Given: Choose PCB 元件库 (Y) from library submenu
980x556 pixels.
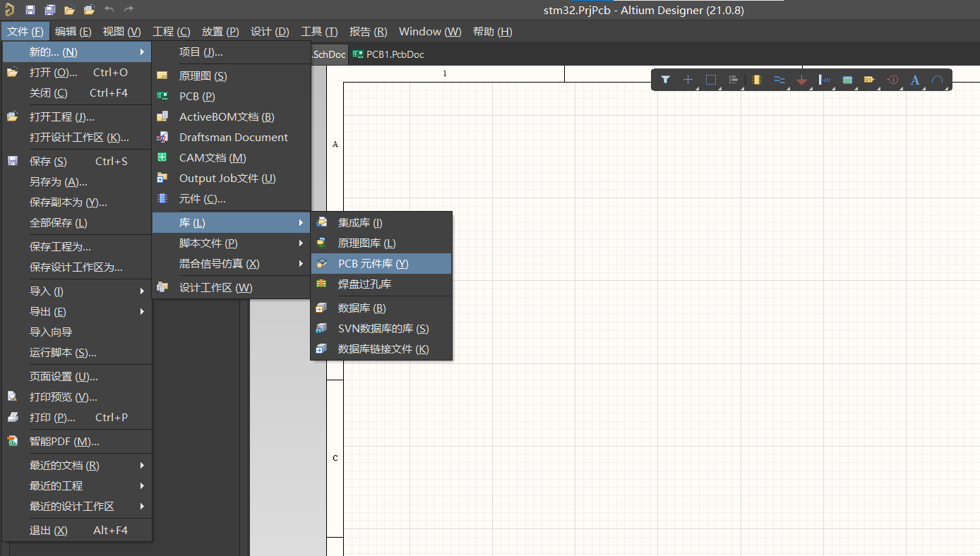Looking at the screenshot, I should tap(381, 264).
